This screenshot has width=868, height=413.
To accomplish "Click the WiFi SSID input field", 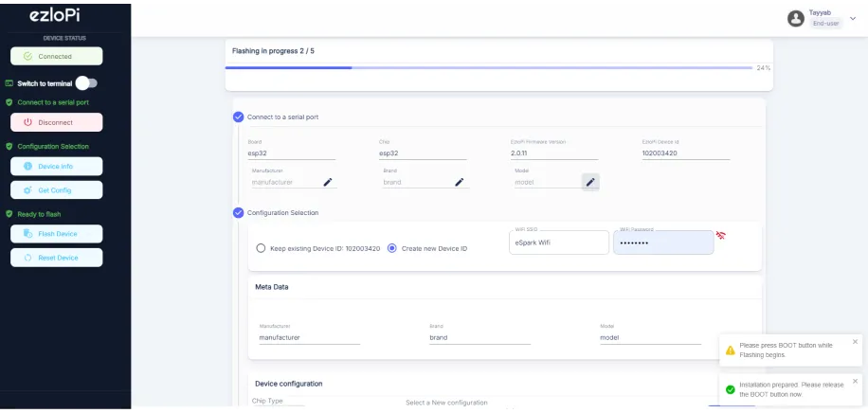I will pos(559,242).
